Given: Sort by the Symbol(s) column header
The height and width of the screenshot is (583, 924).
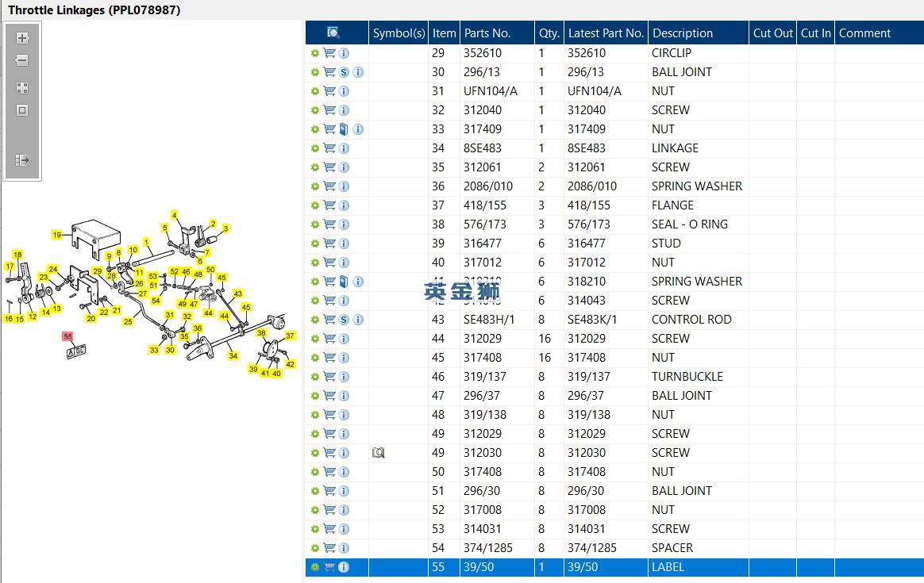Looking at the screenshot, I should point(398,33).
